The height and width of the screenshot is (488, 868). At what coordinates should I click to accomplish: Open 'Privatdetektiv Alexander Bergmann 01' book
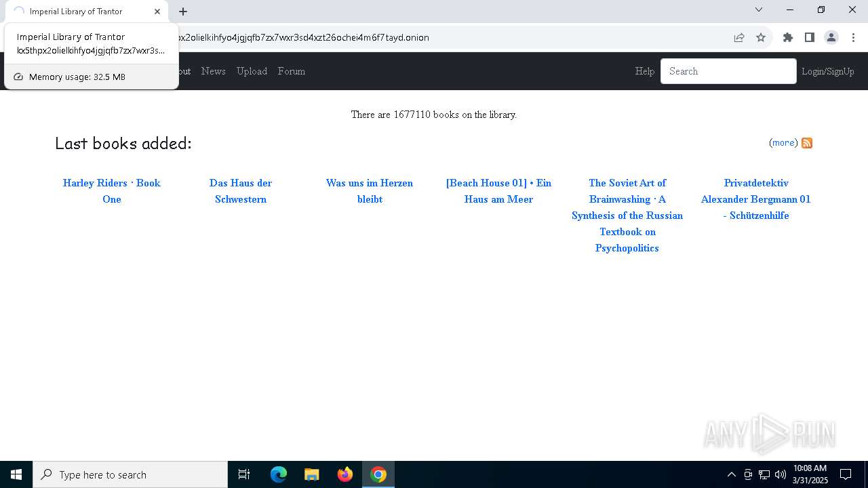[x=756, y=199]
